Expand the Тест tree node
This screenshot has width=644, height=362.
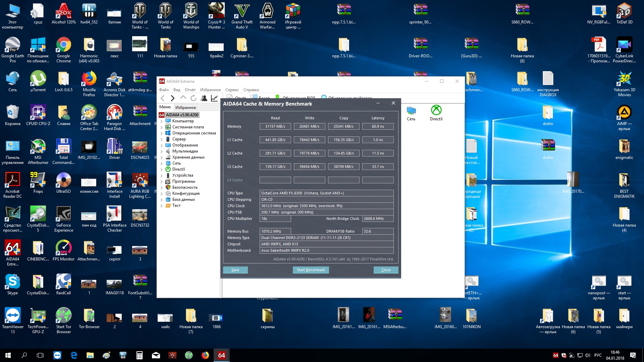pos(162,206)
